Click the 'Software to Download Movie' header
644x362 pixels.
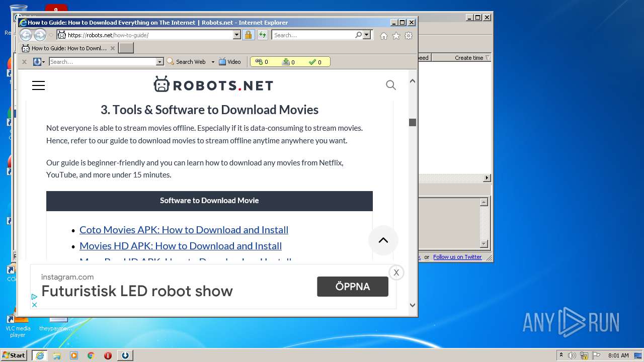pyautogui.click(x=209, y=201)
